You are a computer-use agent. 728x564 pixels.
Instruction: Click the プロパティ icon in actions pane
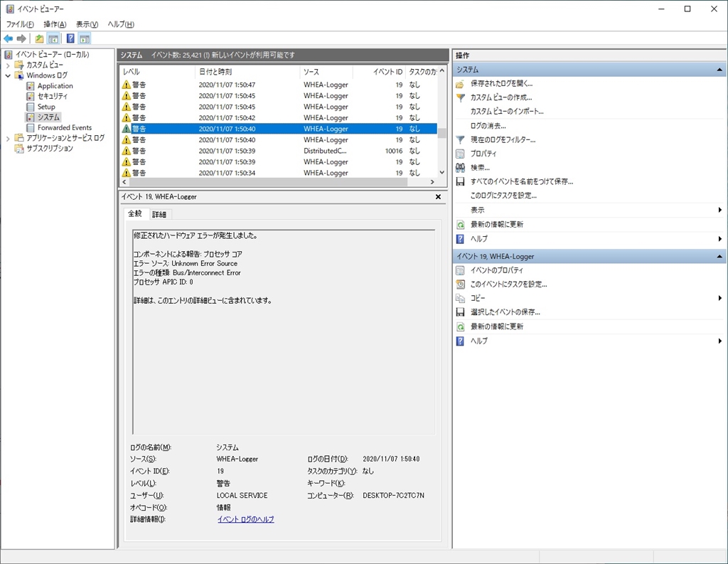click(460, 154)
